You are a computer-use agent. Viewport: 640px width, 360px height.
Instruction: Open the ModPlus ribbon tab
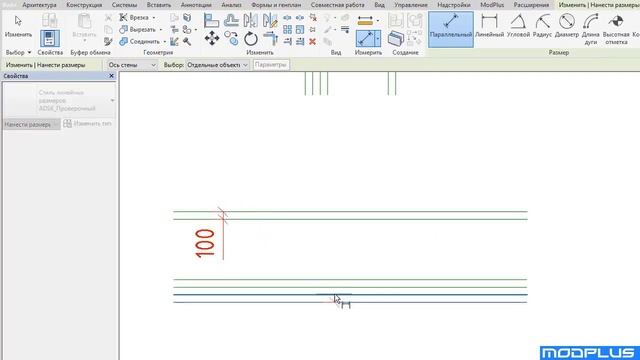(x=492, y=5)
